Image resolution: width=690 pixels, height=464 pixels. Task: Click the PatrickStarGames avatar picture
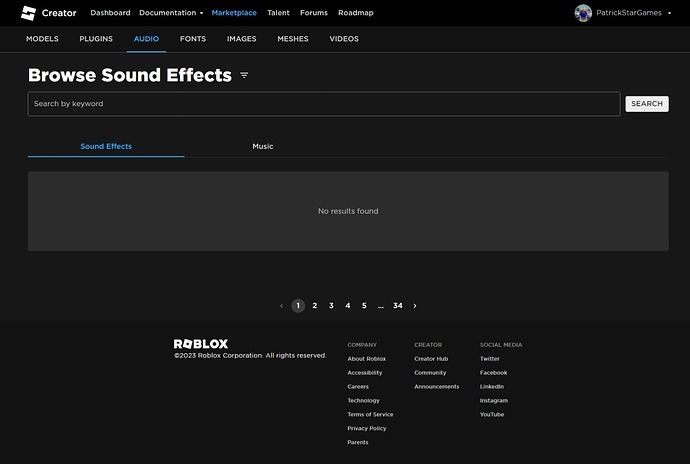click(x=583, y=13)
